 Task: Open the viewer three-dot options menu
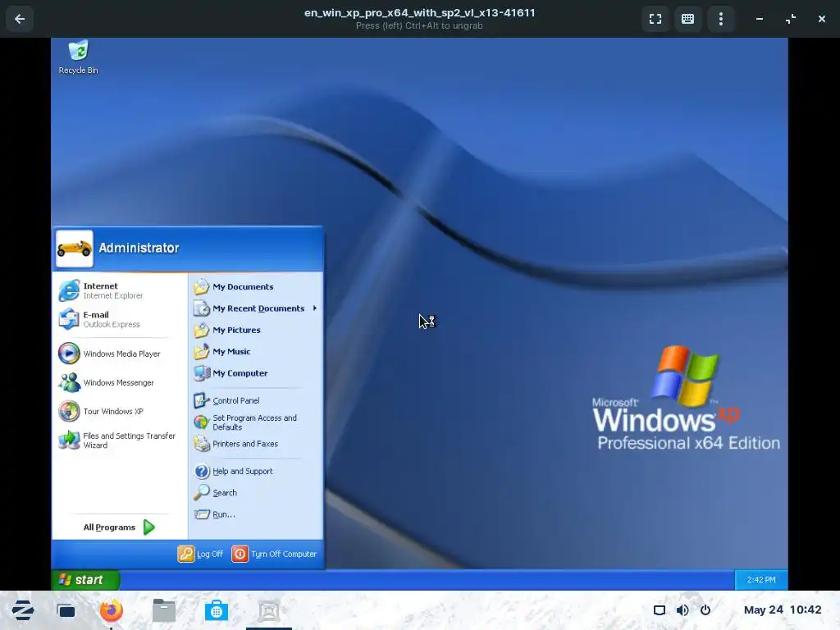pyautogui.click(x=721, y=20)
